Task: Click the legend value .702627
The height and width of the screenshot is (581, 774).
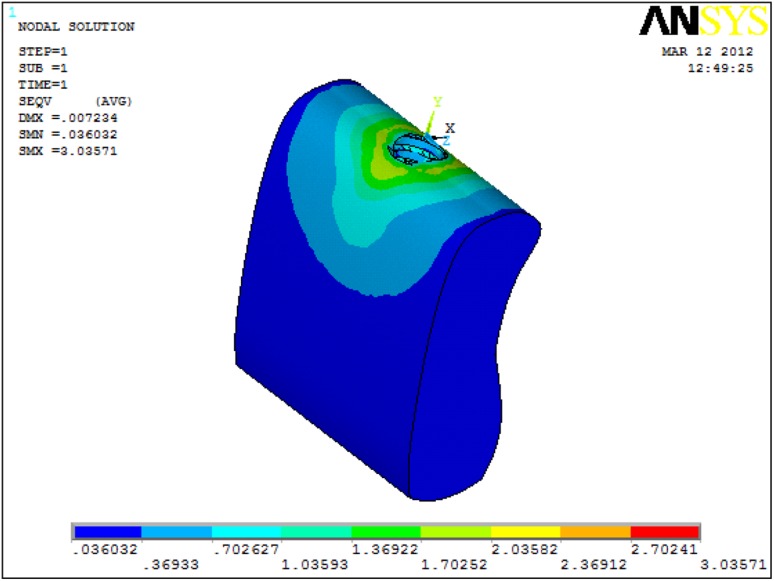Action: coord(246,549)
